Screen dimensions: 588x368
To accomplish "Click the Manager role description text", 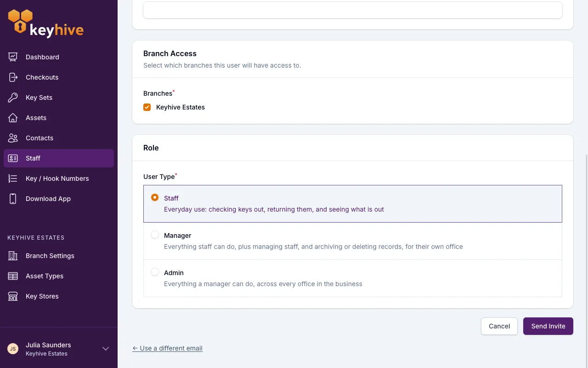I will click(x=313, y=247).
